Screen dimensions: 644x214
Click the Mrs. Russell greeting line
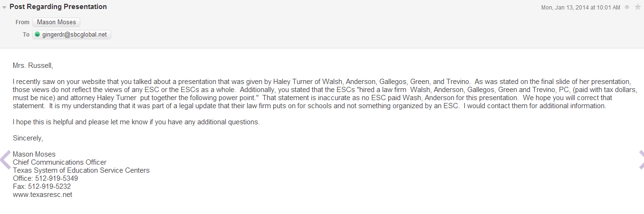click(33, 65)
